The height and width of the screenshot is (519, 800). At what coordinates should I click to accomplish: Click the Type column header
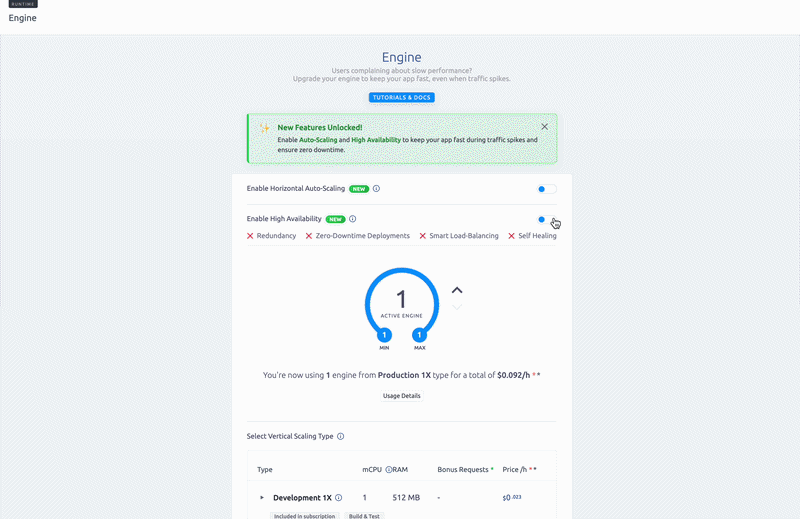pyautogui.click(x=265, y=469)
